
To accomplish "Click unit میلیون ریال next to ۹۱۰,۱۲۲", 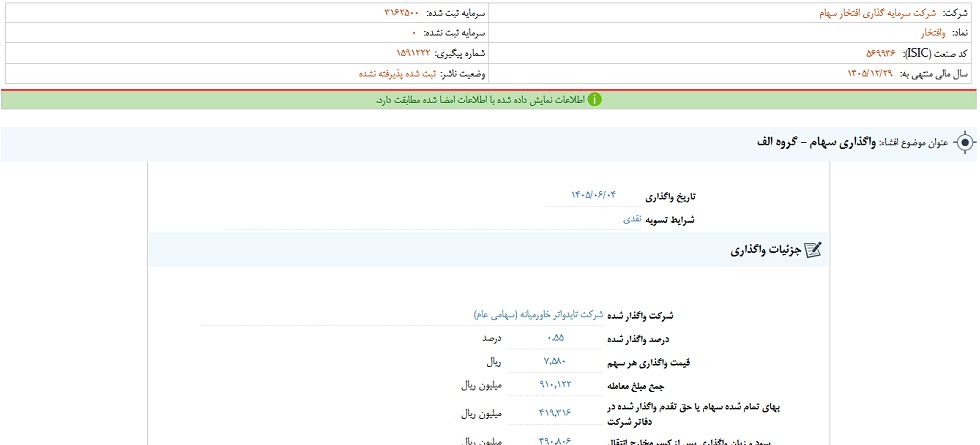I will [x=481, y=385].
